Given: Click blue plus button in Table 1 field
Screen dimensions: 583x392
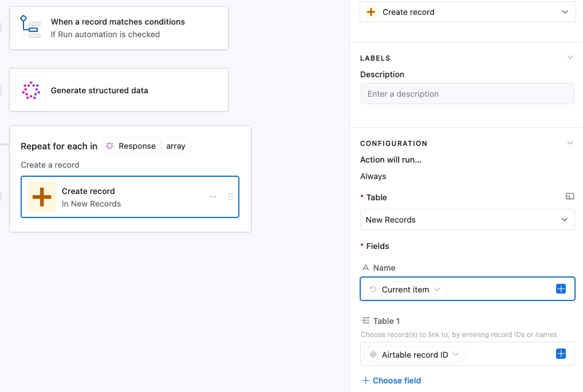Looking at the screenshot, I should point(561,354).
